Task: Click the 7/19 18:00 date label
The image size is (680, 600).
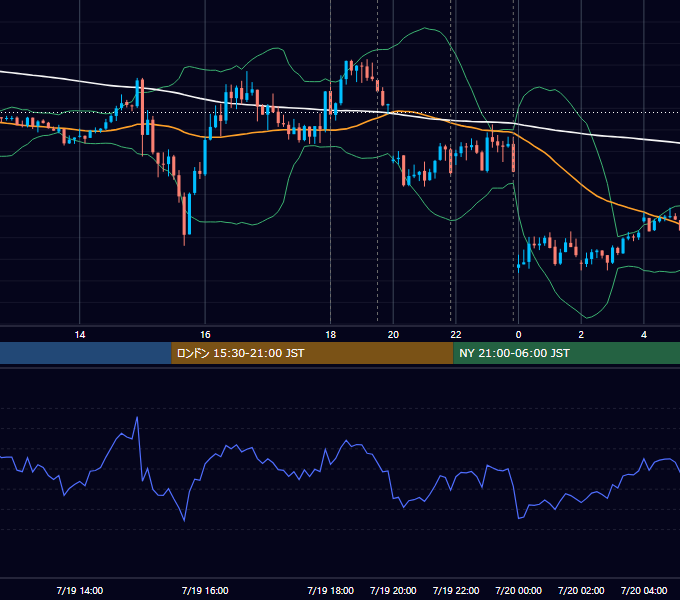Action: 330,590
